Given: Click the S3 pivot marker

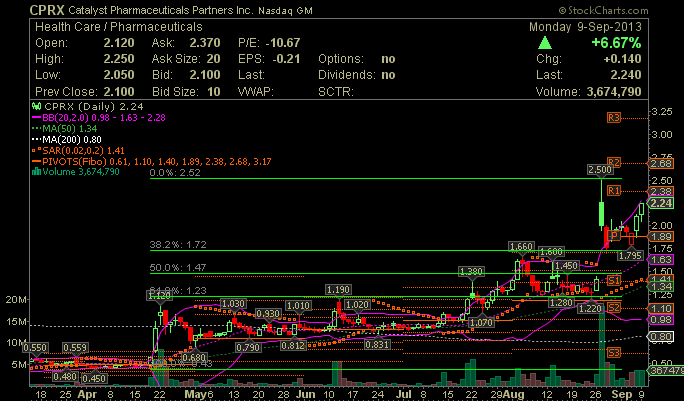Looking at the screenshot, I should [614, 352].
